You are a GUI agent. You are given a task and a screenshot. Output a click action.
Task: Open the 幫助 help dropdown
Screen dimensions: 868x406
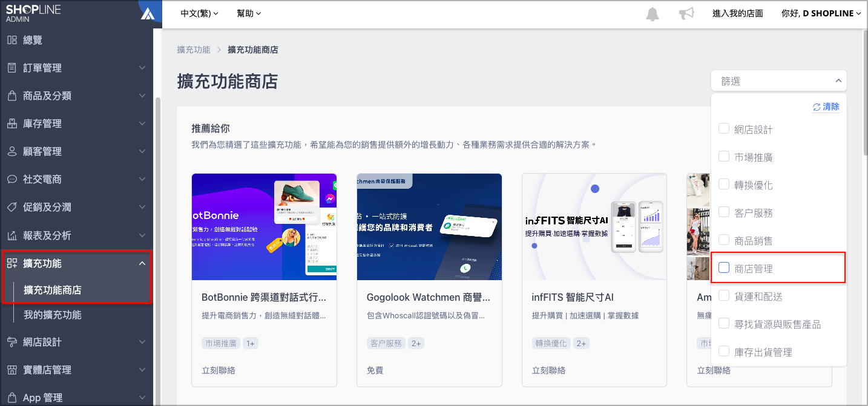tap(249, 13)
